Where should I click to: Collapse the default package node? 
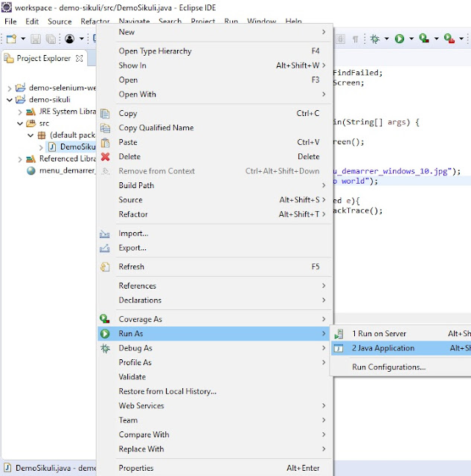(31, 135)
